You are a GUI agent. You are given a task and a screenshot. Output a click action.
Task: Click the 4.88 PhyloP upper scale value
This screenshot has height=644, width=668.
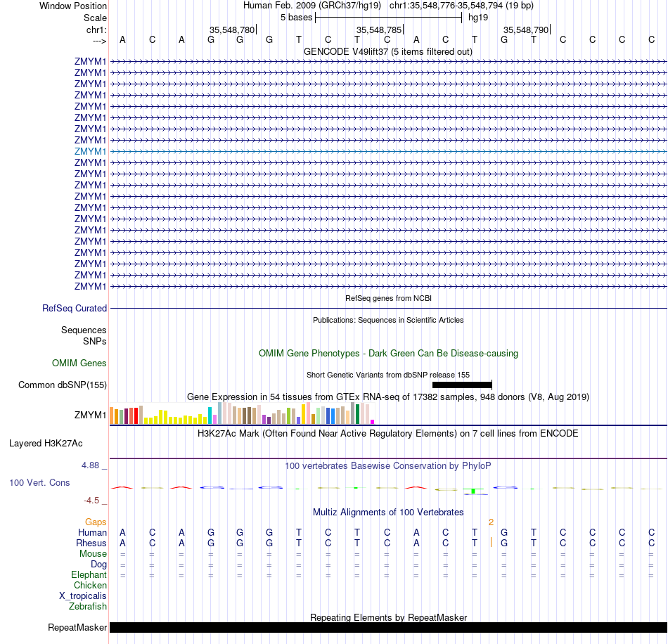point(90,465)
